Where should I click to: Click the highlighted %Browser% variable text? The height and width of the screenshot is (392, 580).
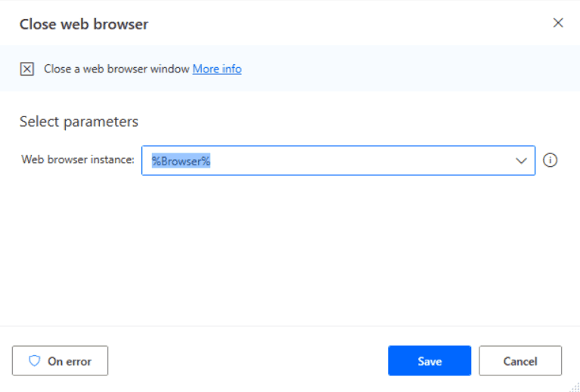tap(181, 161)
